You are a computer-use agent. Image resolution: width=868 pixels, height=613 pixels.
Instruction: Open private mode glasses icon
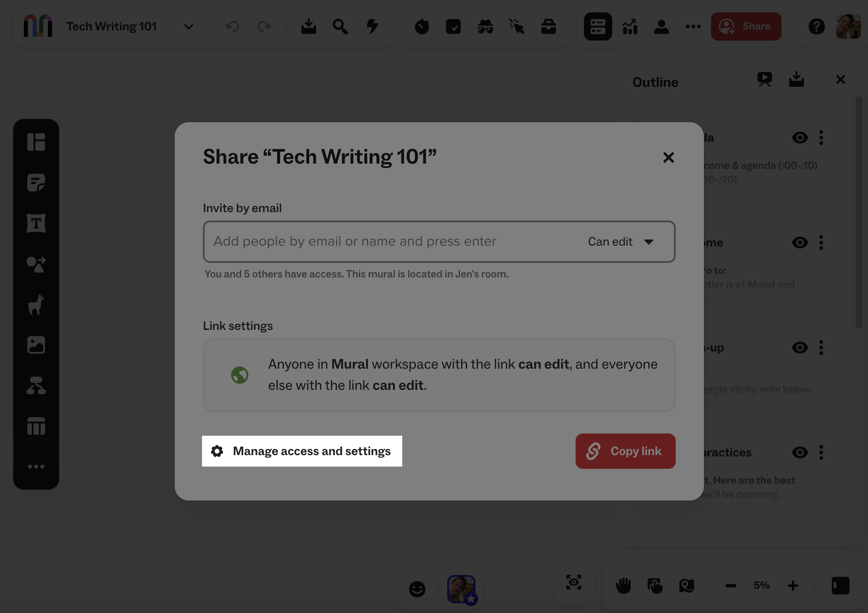coord(485,26)
